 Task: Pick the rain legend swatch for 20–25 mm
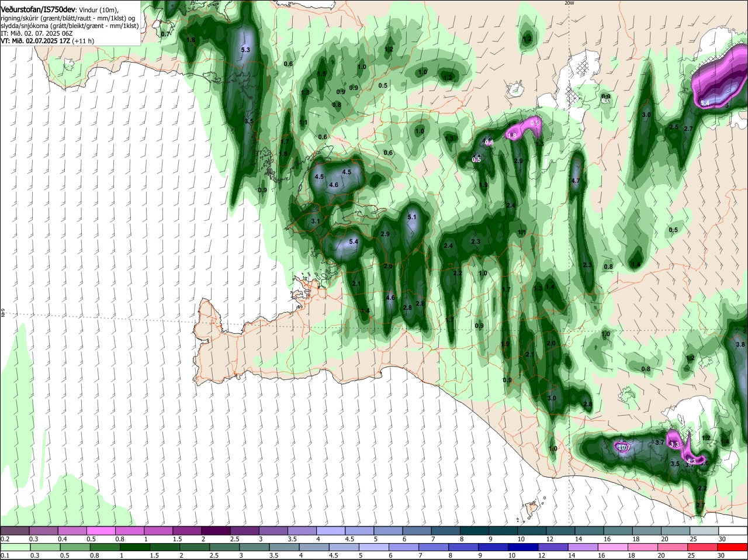pos(673,547)
